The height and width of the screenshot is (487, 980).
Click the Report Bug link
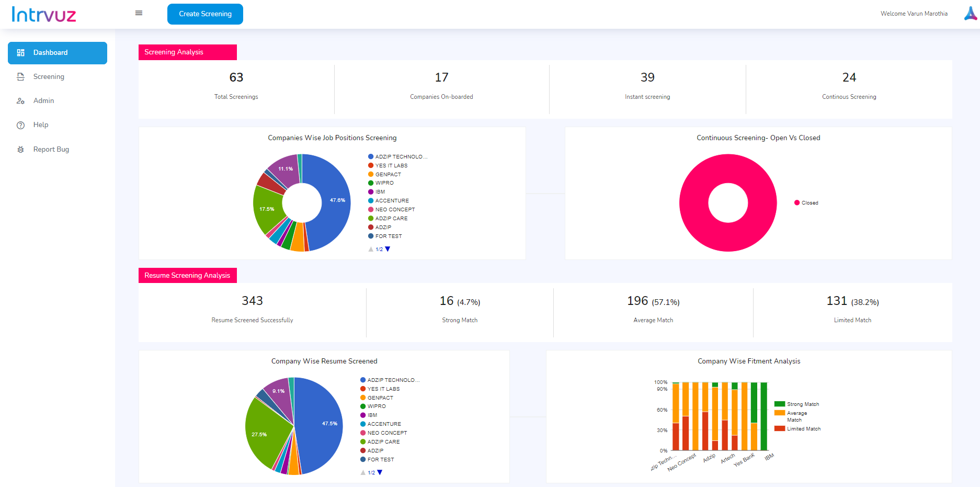pos(51,150)
